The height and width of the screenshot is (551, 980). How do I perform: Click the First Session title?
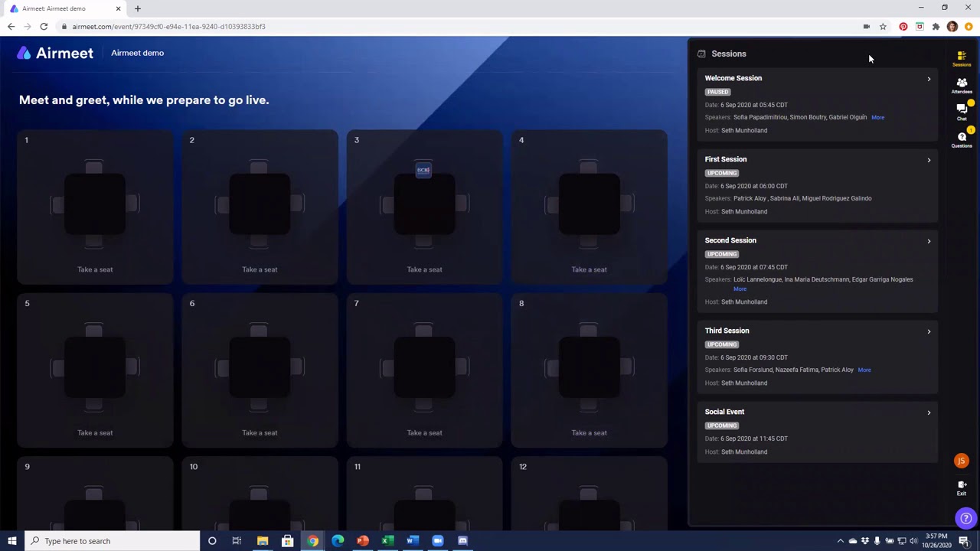(726, 159)
